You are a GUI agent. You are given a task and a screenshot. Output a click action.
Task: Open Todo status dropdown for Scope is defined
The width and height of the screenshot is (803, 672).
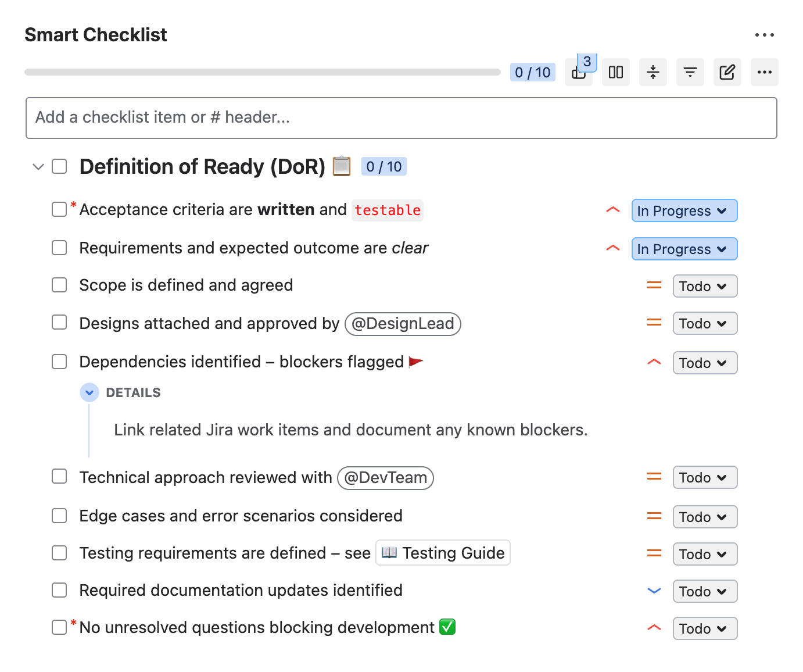tap(705, 286)
